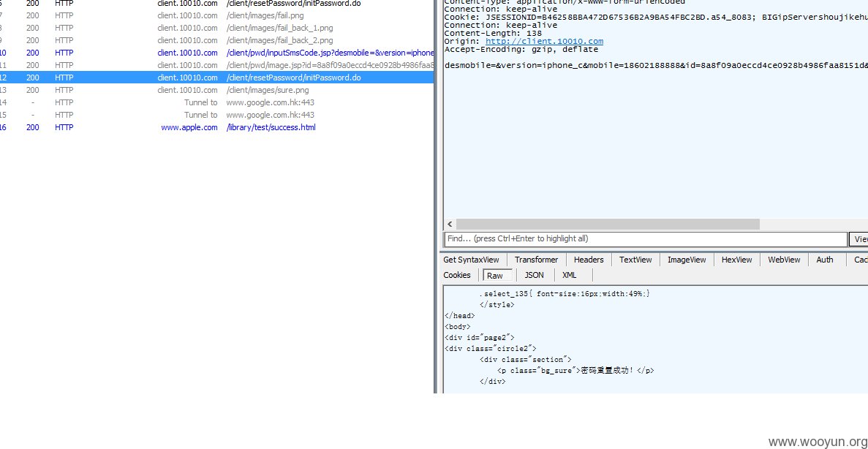The height and width of the screenshot is (449, 868).
Task: Open the Get SyntaxView response tab
Action: coord(471,260)
